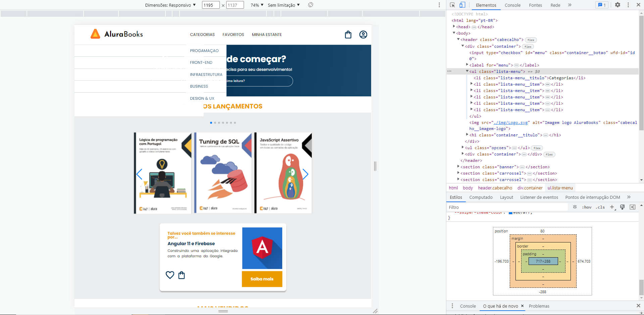
Task: Open the Problemas drawer tab
Action: pos(539,306)
